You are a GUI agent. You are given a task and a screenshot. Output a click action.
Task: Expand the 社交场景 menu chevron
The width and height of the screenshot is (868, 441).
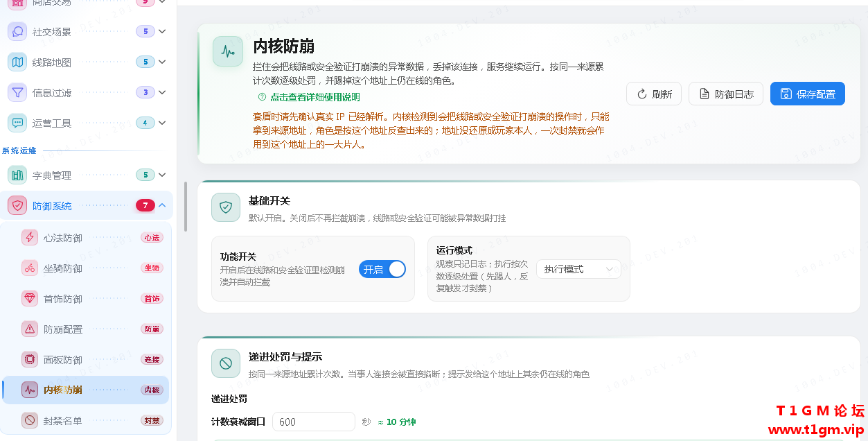(x=162, y=31)
